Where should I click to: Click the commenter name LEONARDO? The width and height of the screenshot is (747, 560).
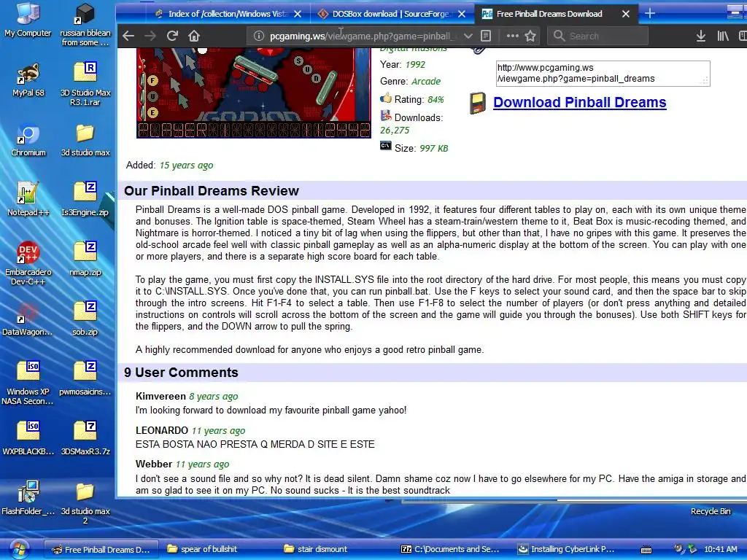pyautogui.click(x=162, y=430)
